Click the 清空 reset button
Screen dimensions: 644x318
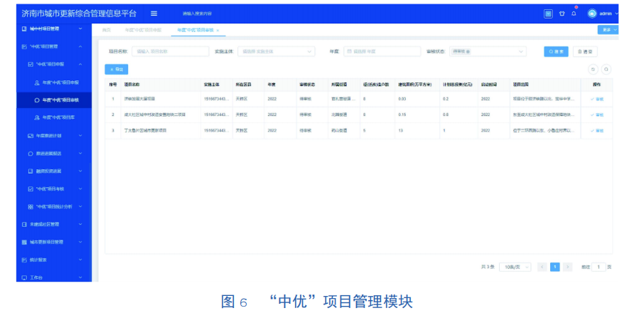tap(585, 52)
